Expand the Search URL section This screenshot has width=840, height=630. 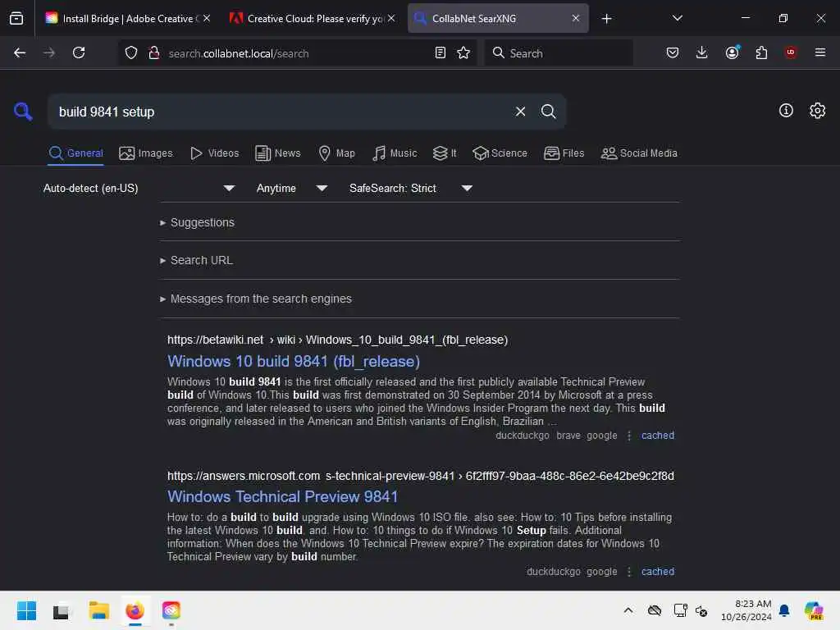click(x=196, y=260)
